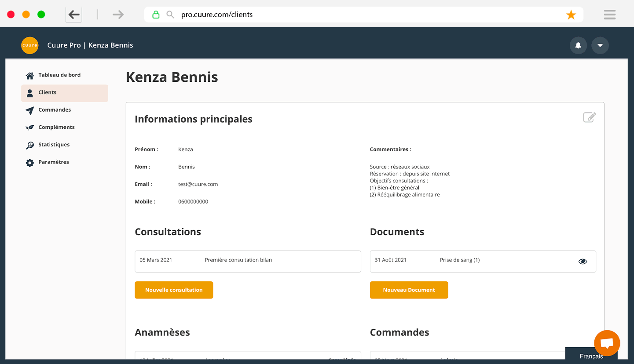Screen dimensions: 634x364
Task: Open the browser hamburger menu
Action: (609, 15)
